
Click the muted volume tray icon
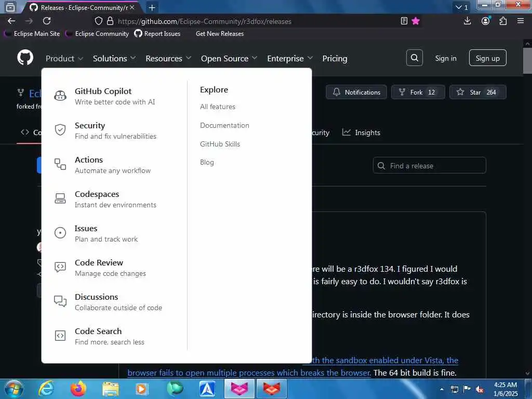(x=480, y=389)
